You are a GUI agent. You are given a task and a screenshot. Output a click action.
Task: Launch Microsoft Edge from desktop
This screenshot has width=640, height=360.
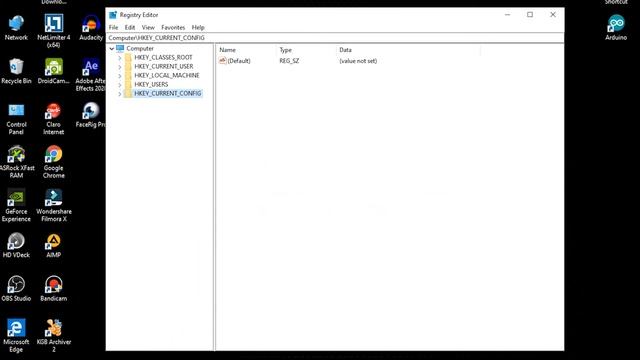[x=16, y=336]
